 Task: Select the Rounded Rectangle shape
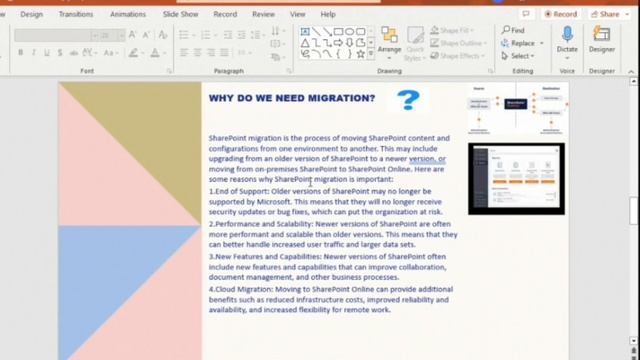pyautogui.click(x=360, y=31)
